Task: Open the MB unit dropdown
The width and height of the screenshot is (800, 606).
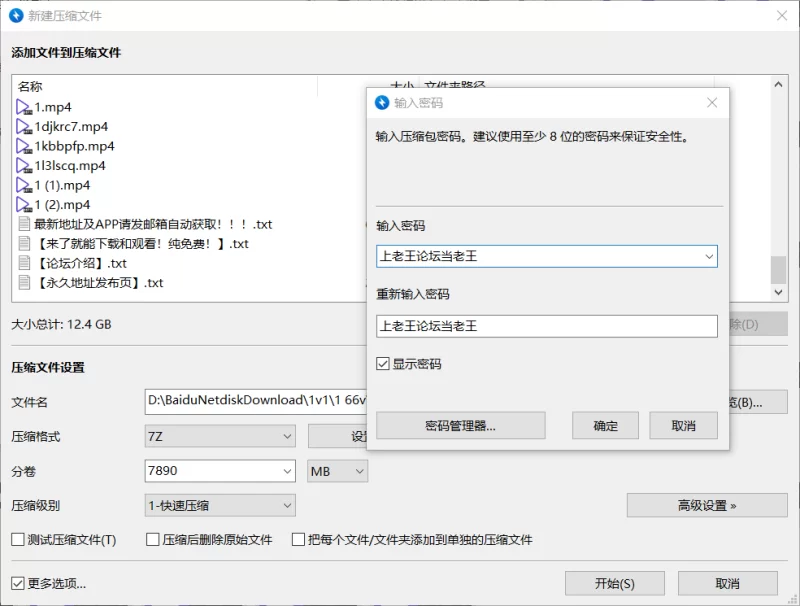Action: (337, 471)
